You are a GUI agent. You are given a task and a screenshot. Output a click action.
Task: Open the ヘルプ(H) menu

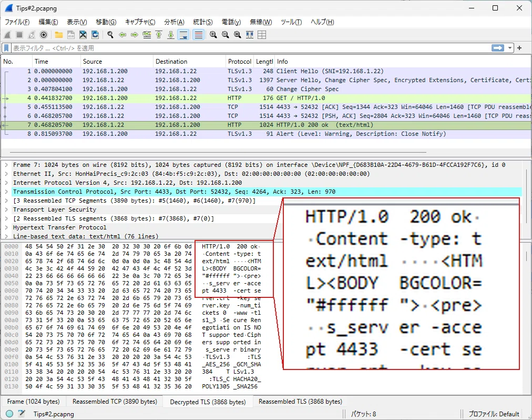click(x=322, y=22)
